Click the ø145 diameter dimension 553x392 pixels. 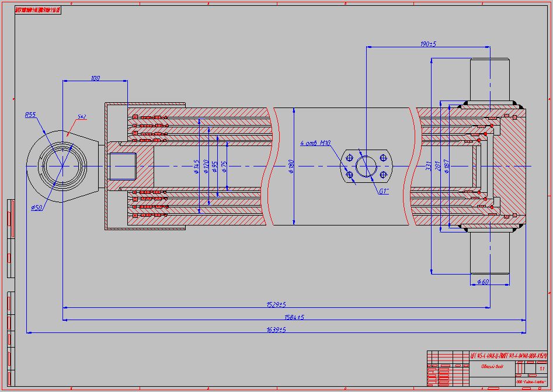point(197,168)
